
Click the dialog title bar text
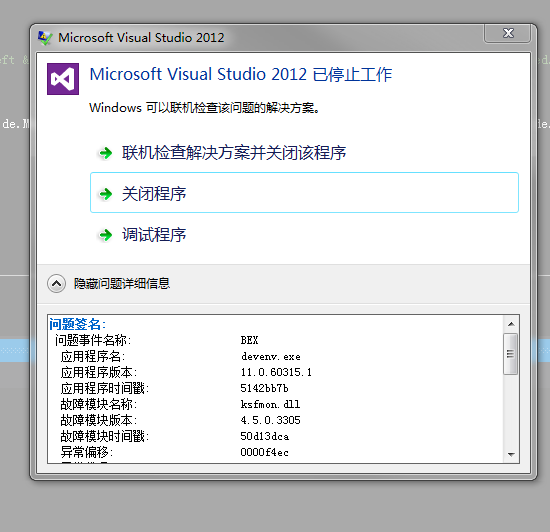pos(141,38)
